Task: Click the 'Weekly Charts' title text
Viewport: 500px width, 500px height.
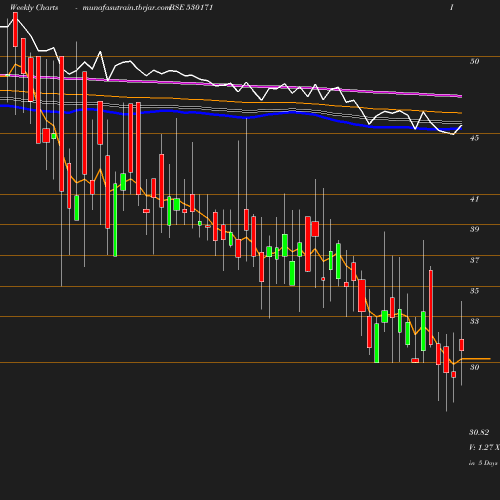Action: pyautogui.click(x=34, y=7)
